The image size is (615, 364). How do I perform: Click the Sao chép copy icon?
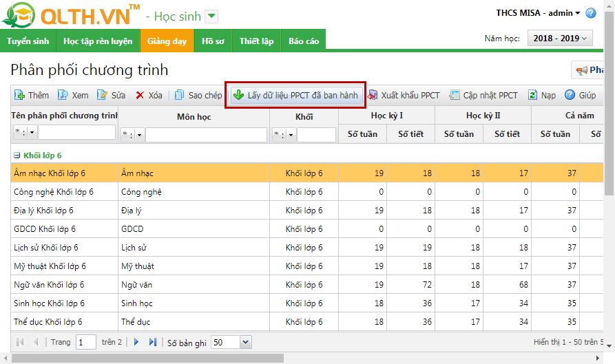coord(179,95)
